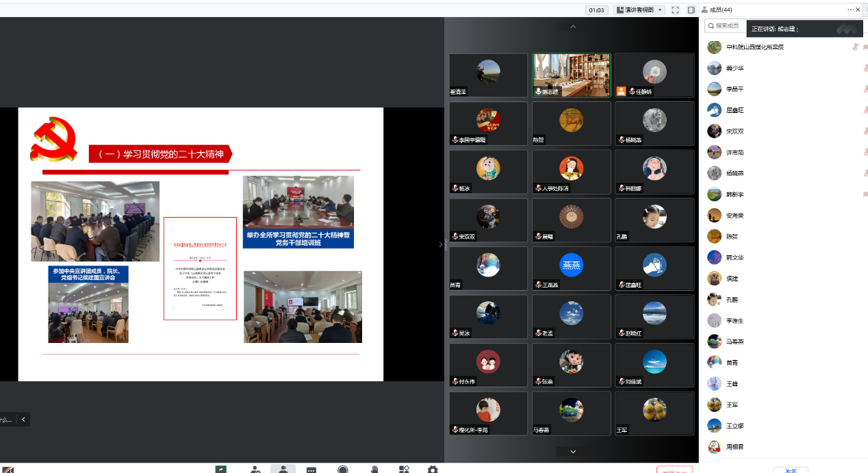Open the chat icon in bottom toolbar
Image resolution: width=868 pixels, height=473 pixels.
(311, 470)
